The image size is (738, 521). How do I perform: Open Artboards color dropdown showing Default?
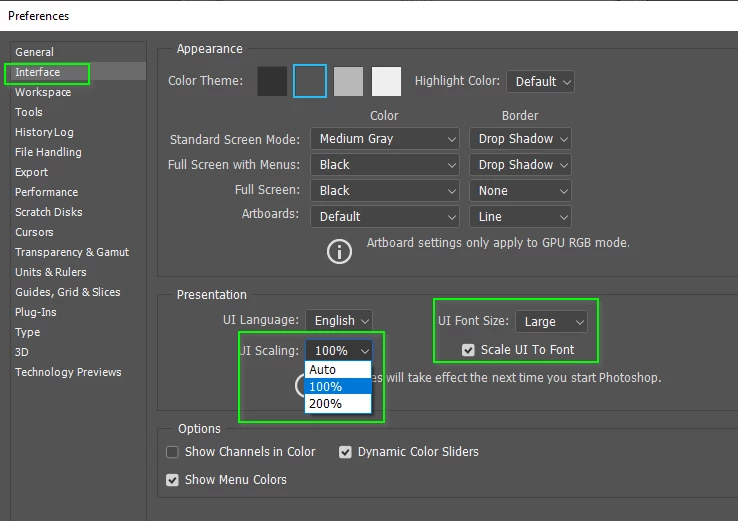point(385,216)
